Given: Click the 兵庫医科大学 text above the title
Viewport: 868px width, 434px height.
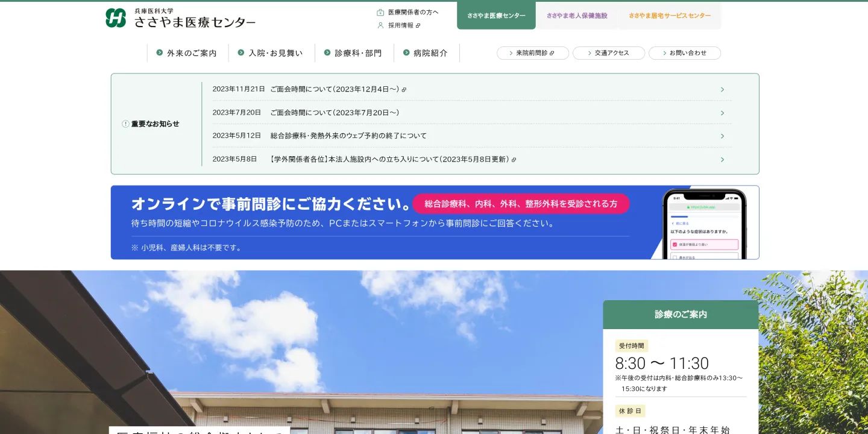Looking at the screenshot, I should coord(154,11).
